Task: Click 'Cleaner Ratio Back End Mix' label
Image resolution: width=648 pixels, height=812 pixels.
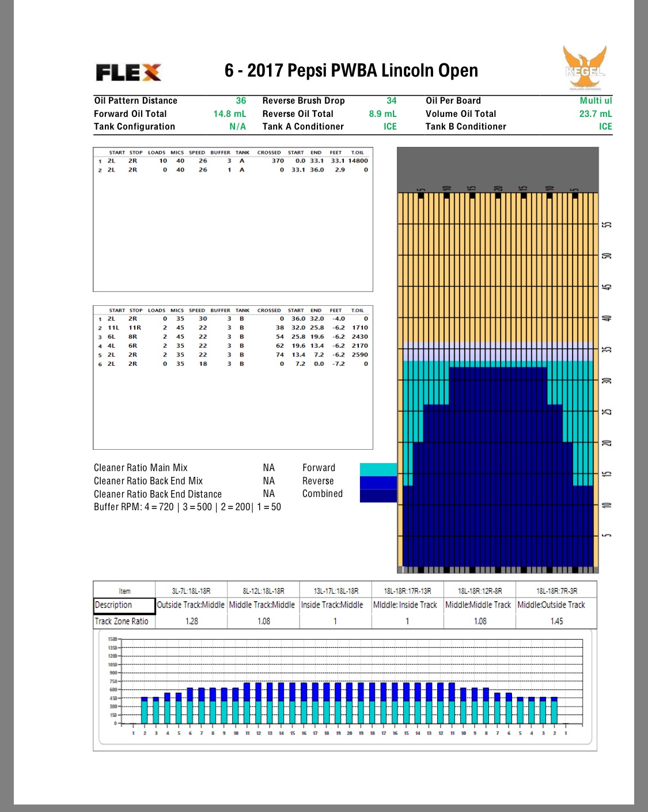Action: (x=148, y=481)
